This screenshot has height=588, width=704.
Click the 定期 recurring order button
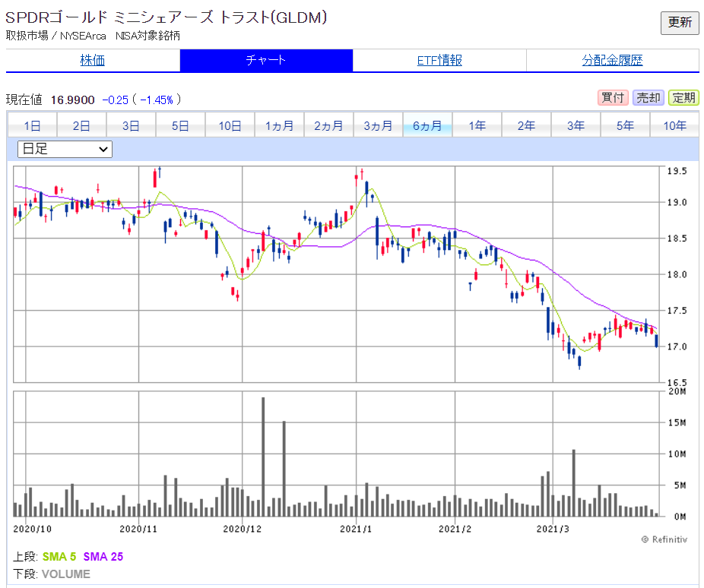pyautogui.click(x=683, y=98)
